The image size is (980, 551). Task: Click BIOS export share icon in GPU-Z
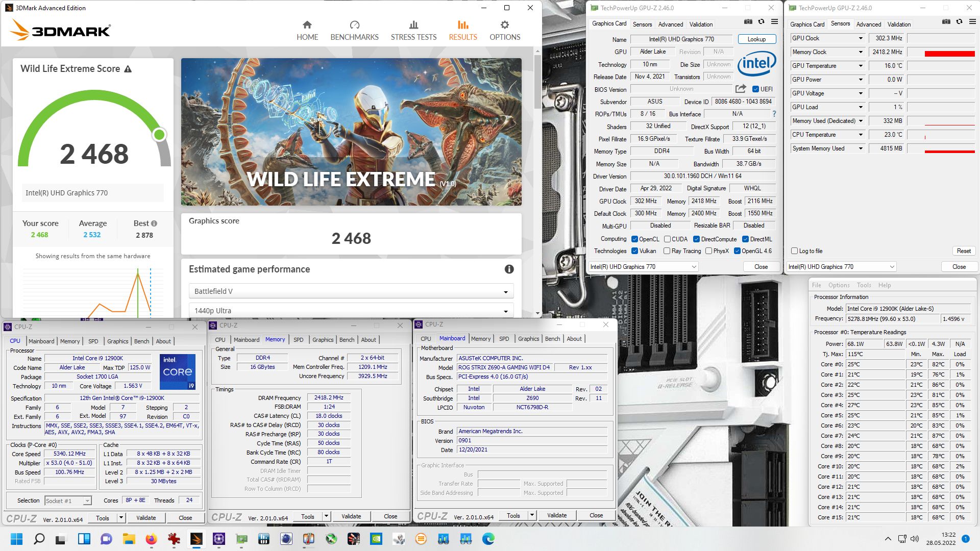[x=741, y=89]
